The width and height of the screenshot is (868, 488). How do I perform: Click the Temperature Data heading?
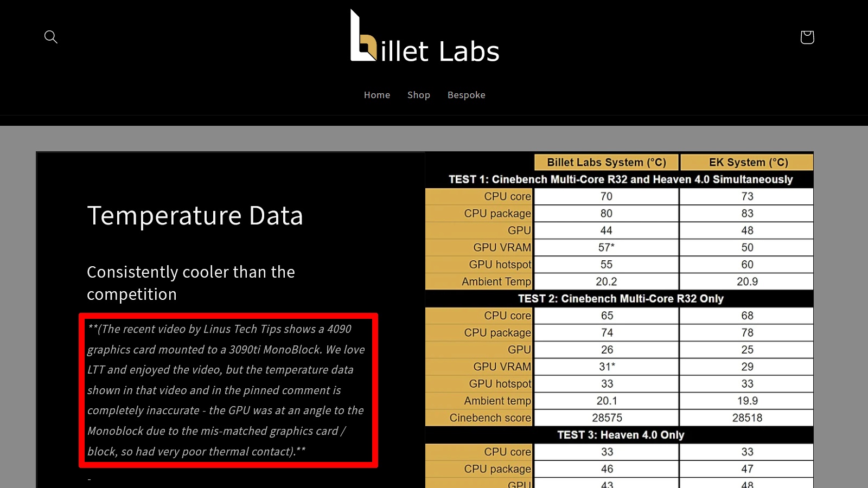195,216
